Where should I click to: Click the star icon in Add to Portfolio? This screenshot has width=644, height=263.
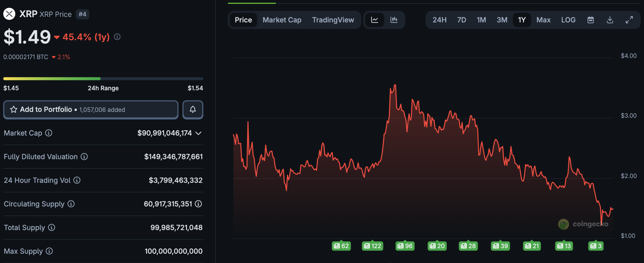(14, 109)
